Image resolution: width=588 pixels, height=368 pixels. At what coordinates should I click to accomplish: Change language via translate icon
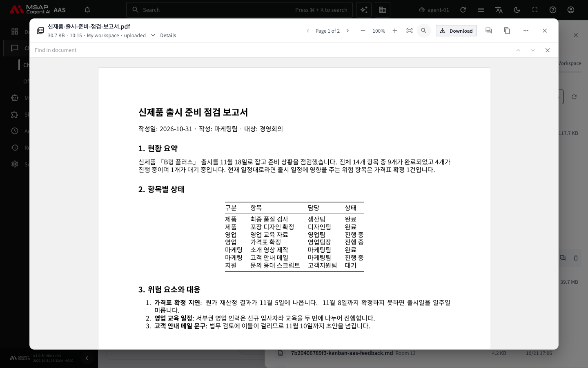point(499,10)
